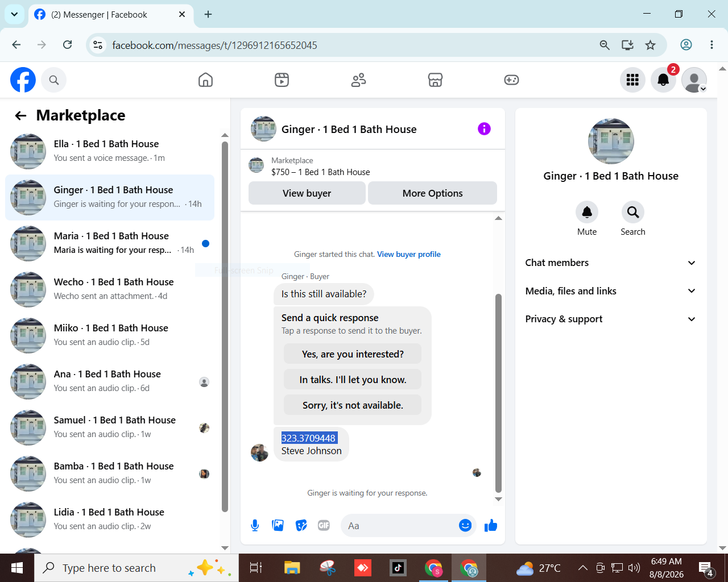Expand Chat members section
This screenshot has width=728, height=582.
[611, 263]
